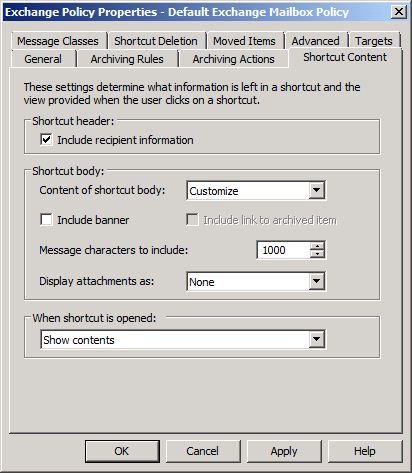Click the disabled Include link to archived item checkbox

pyautogui.click(x=192, y=220)
